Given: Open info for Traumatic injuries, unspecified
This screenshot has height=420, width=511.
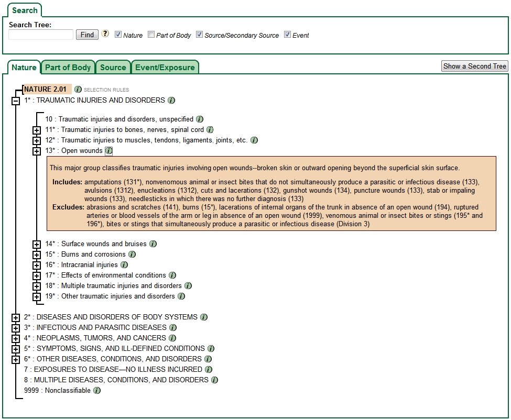Looking at the screenshot, I should pos(199,119).
